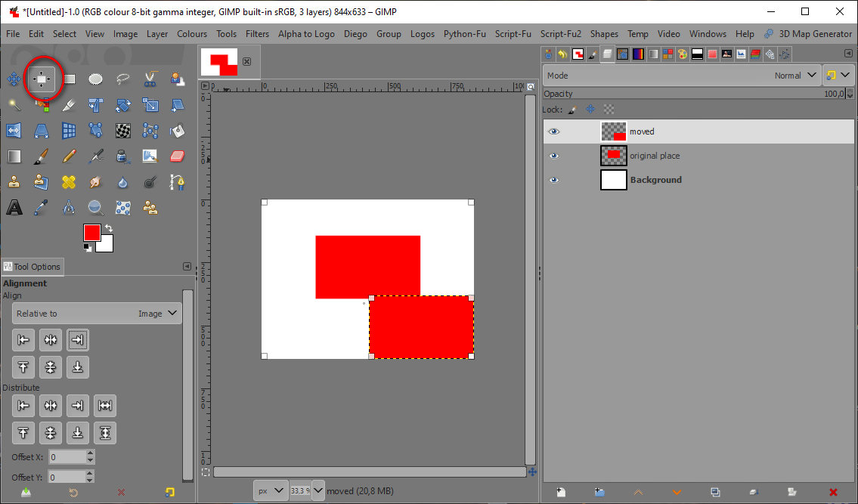Open the Python-Fu menu
The height and width of the screenshot is (504, 858).
[x=464, y=34]
